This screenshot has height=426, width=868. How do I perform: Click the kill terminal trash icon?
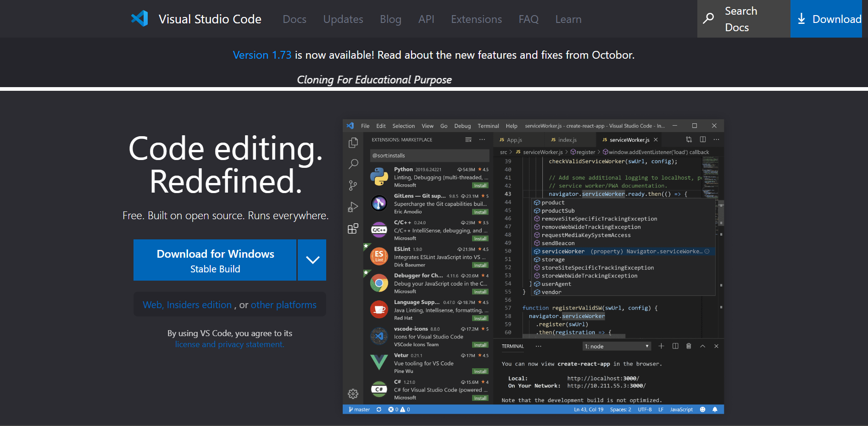(x=689, y=346)
